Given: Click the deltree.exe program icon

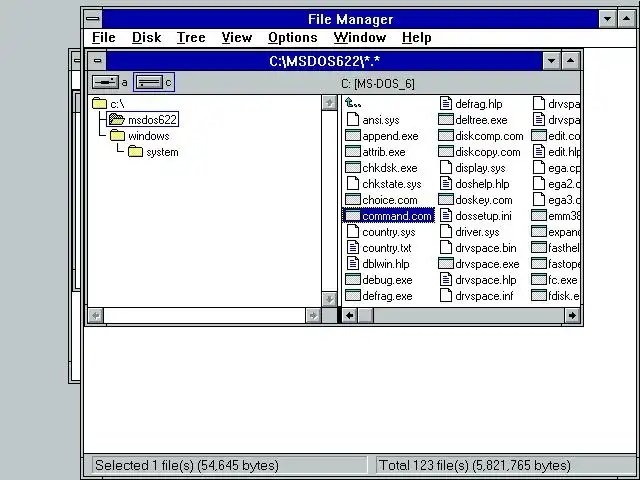Looking at the screenshot, I should coord(446,119).
